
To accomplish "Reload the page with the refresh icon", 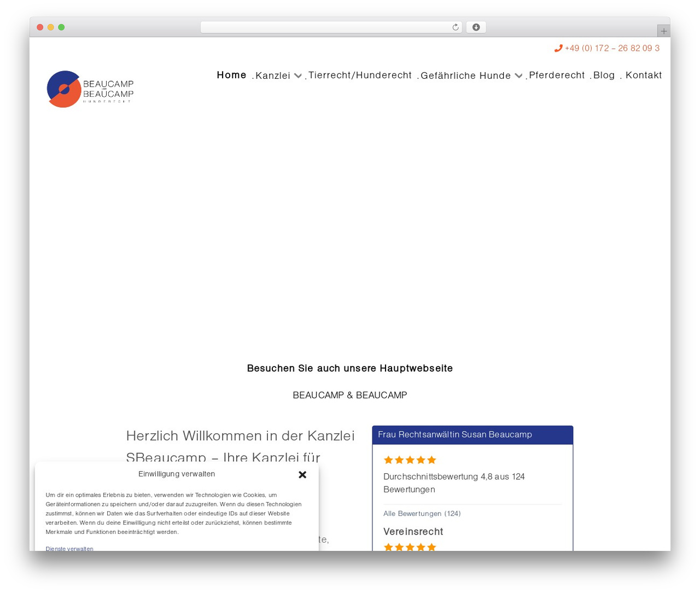I will [x=455, y=27].
